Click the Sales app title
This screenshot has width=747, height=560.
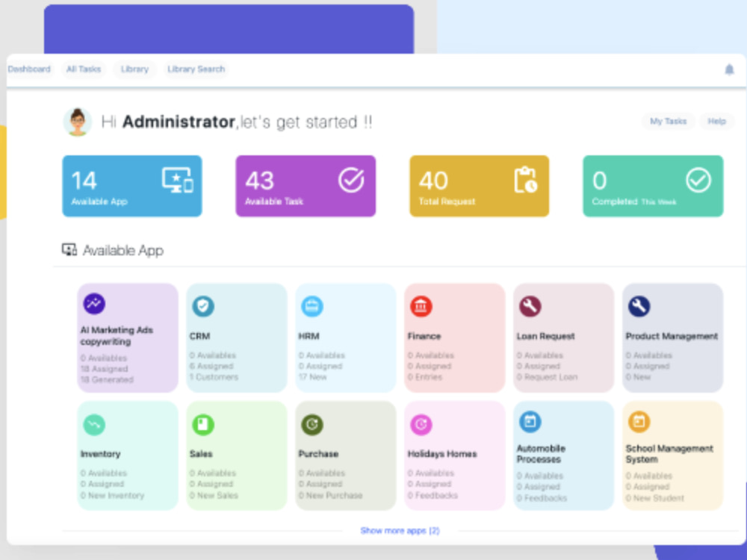tap(200, 454)
